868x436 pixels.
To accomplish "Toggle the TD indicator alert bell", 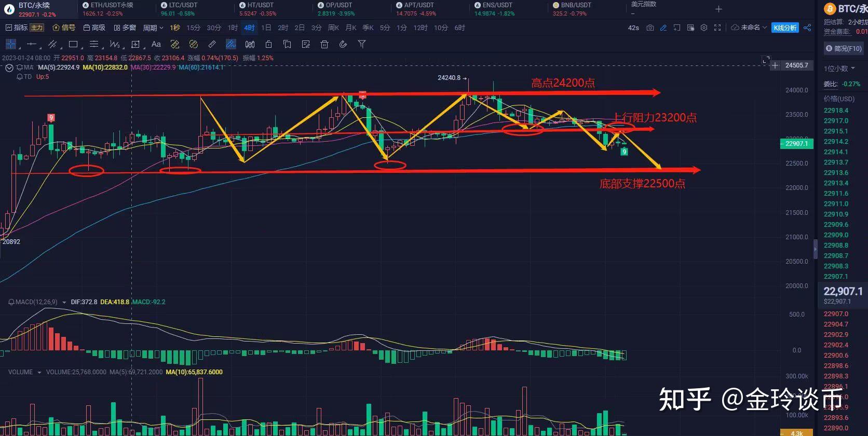I will (20, 77).
